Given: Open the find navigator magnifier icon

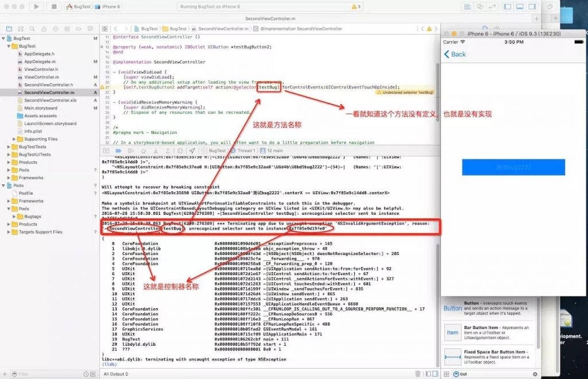Looking at the screenshot, I should click(32, 29).
